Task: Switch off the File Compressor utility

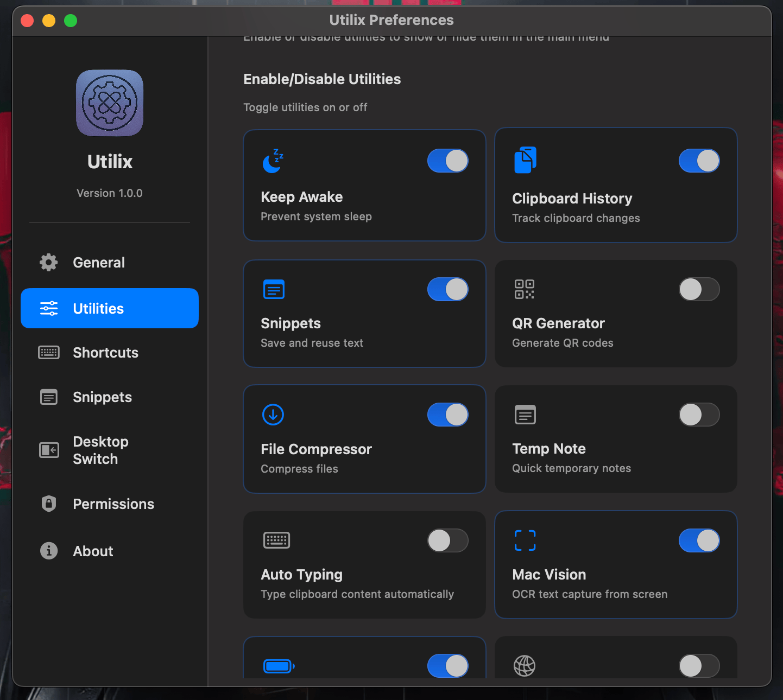Action: [448, 415]
